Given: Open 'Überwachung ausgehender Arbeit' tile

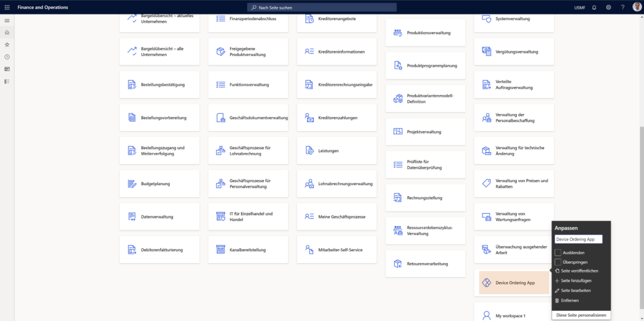Looking at the screenshot, I should [514, 249].
